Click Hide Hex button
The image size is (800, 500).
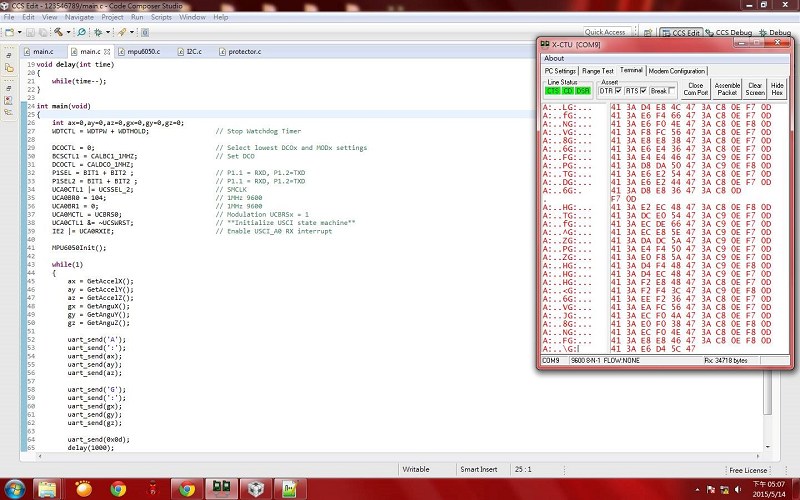pos(777,89)
